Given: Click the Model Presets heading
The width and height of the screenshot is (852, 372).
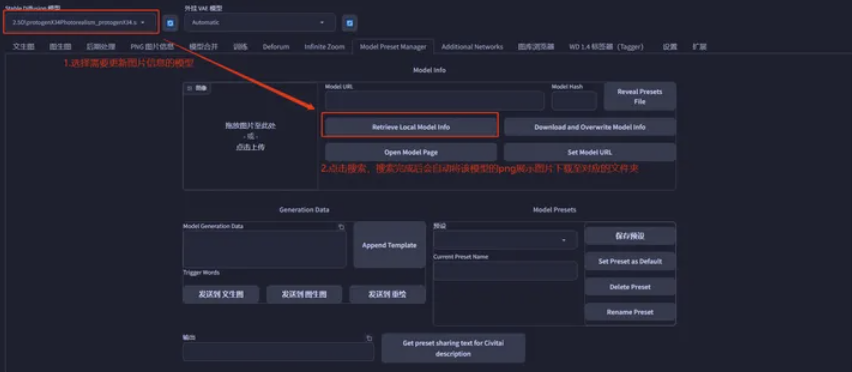Looking at the screenshot, I should pos(555,210).
